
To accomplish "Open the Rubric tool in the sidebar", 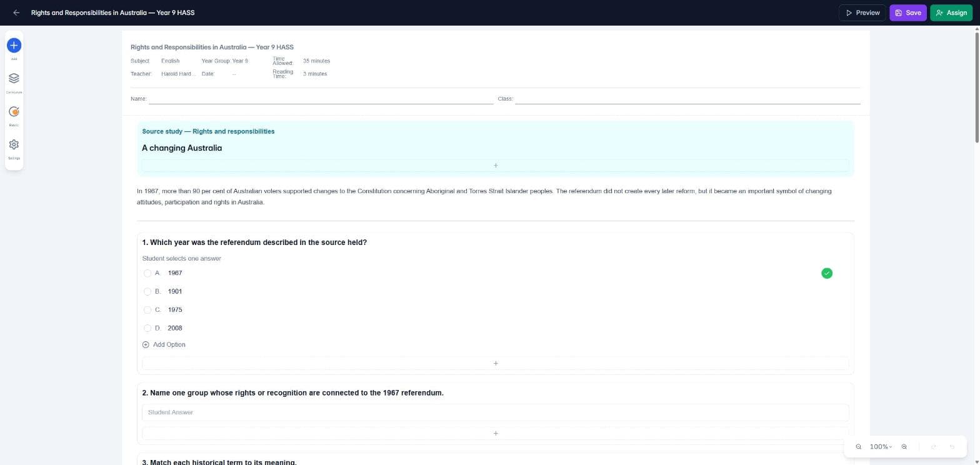I will (14, 111).
